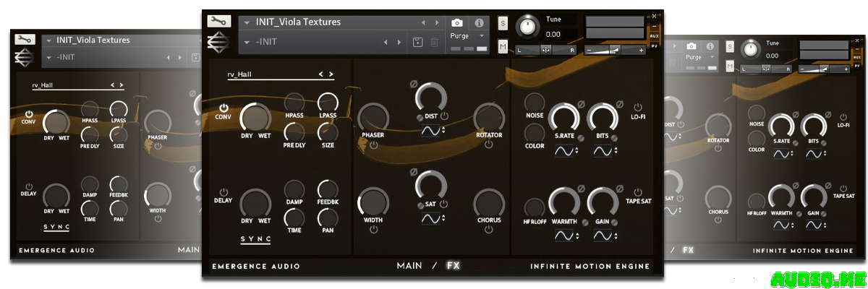Step the GAIN waveform selector arrows

[616, 236]
